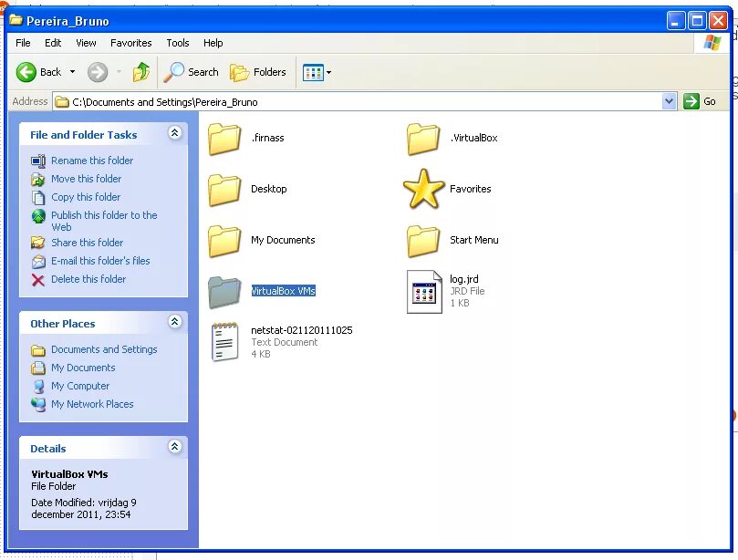Screen dimensions: 738x560
Task: Click the Delete this folder link
Action: pos(88,279)
